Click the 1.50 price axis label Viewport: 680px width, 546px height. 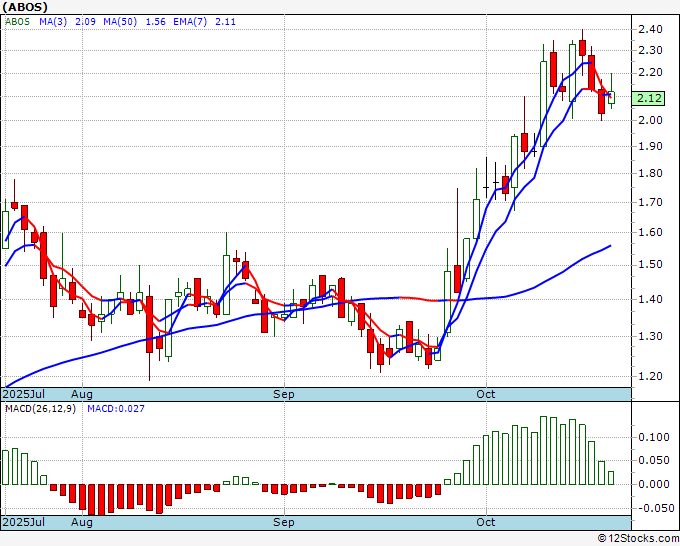(x=650, y=265)
